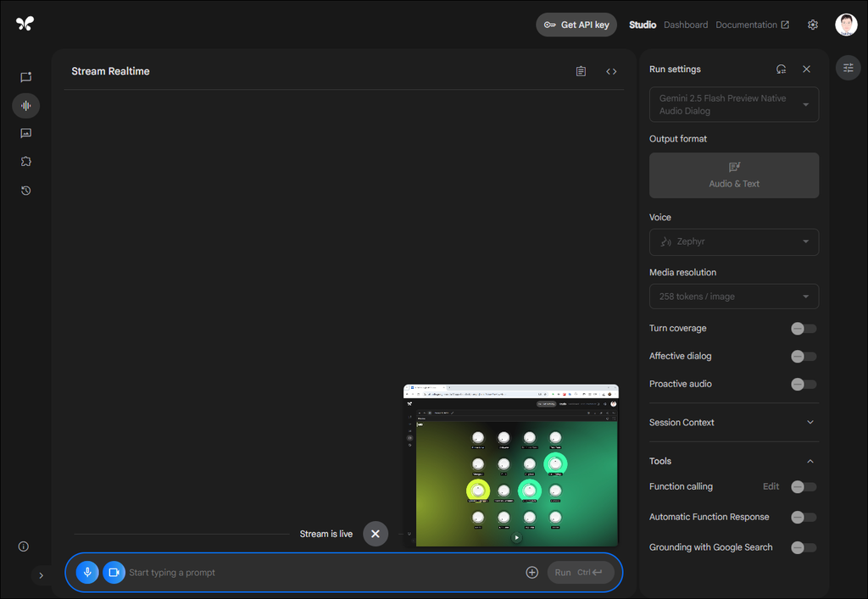Click the Start typing a prompt field
The width and height of the screenshot is (868, 599).
pyautogui.click(x=324, y=573)
